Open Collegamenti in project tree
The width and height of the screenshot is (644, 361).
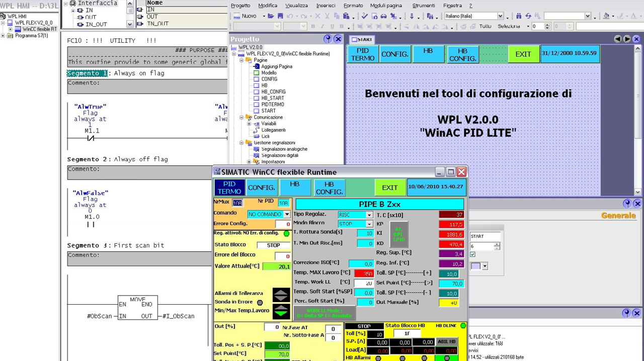[x=273, y=130]
